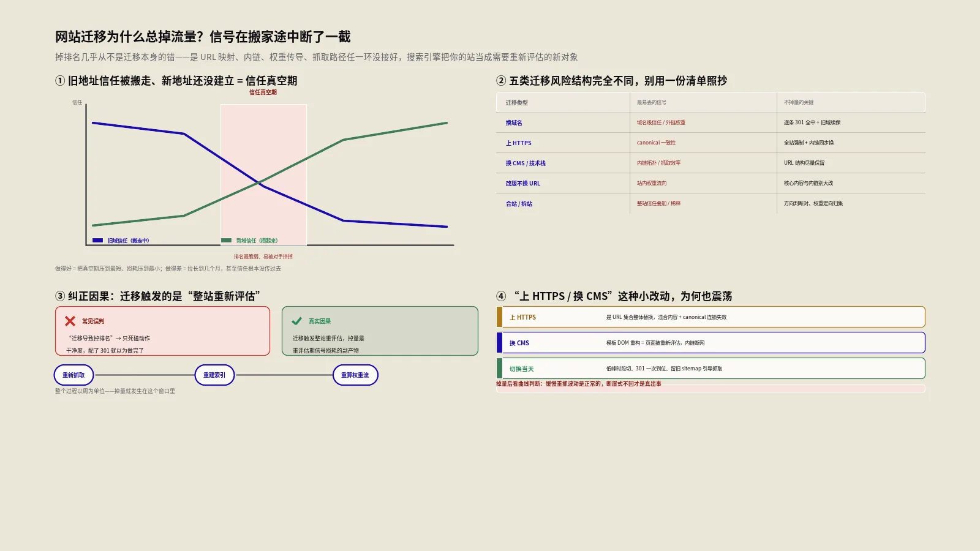Viewport: 980px width, 551px height.
Task: Click the 重算权重流 pill button
Action: 355,375
